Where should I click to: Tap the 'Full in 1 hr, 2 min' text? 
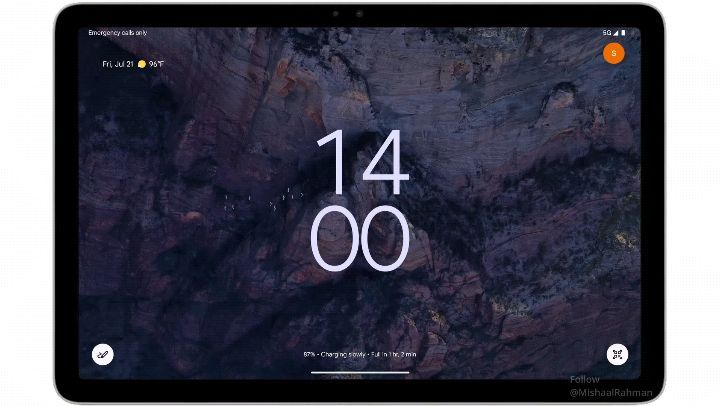pyautogui.click(x=395, y=354)
